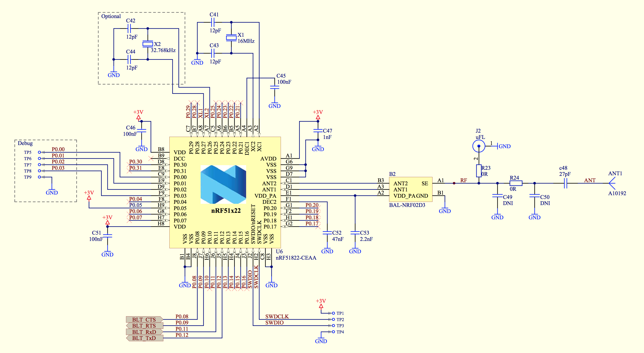
Task: Click the '16MHz' crystal value
Action: [x=246, y=41]
